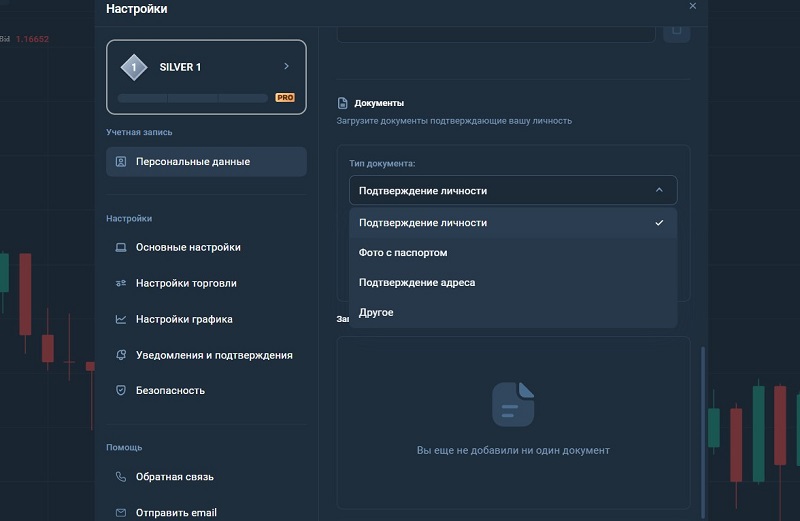Navigate to Безопасность
The image size is (800, 521).
(x=206, y=390)
